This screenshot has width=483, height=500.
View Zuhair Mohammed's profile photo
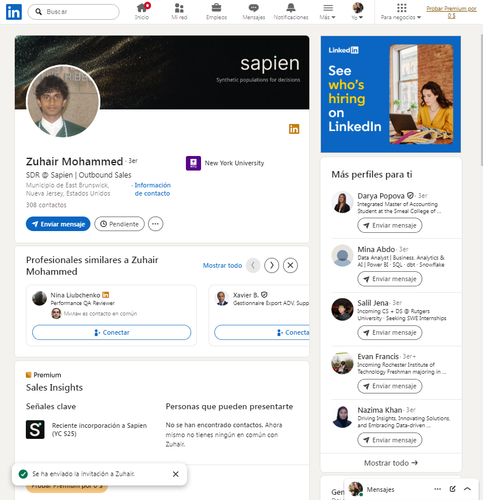(63, 101)
